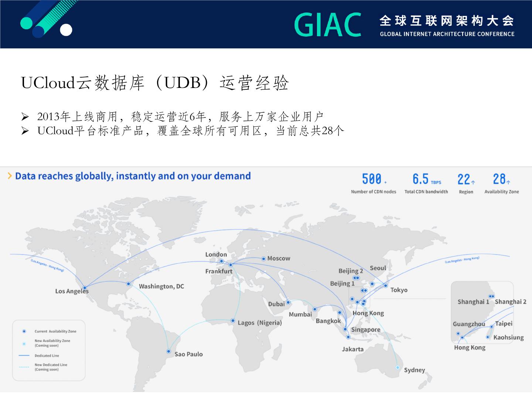Click the "Current Availability Zone" legend text
This screenshot has width=532, height=399.
click(55, 331)
